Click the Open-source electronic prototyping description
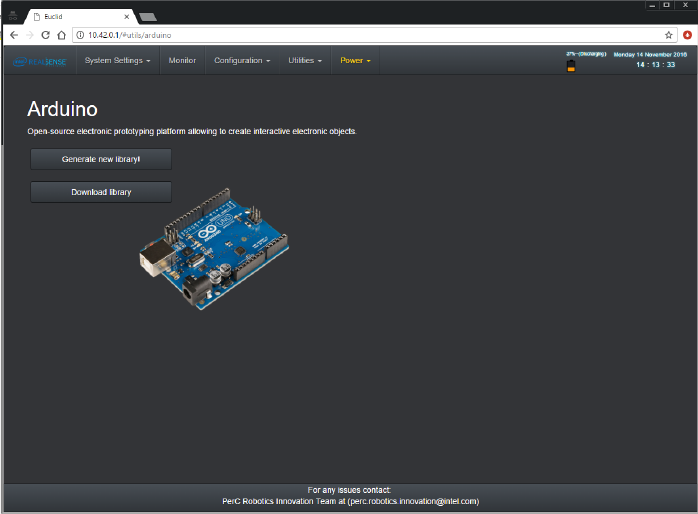Image resolution: width=698 pixels, height=514 pixels. click(x=192, y=131)
